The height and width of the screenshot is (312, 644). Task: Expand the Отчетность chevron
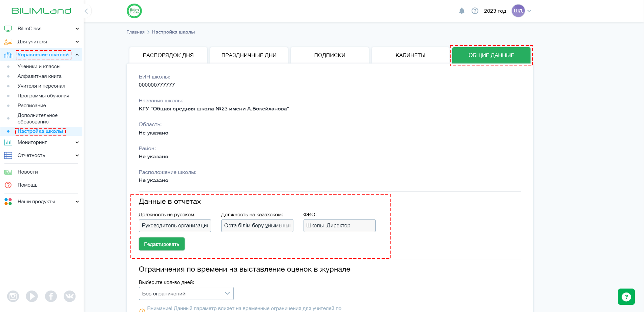(77, 155)
